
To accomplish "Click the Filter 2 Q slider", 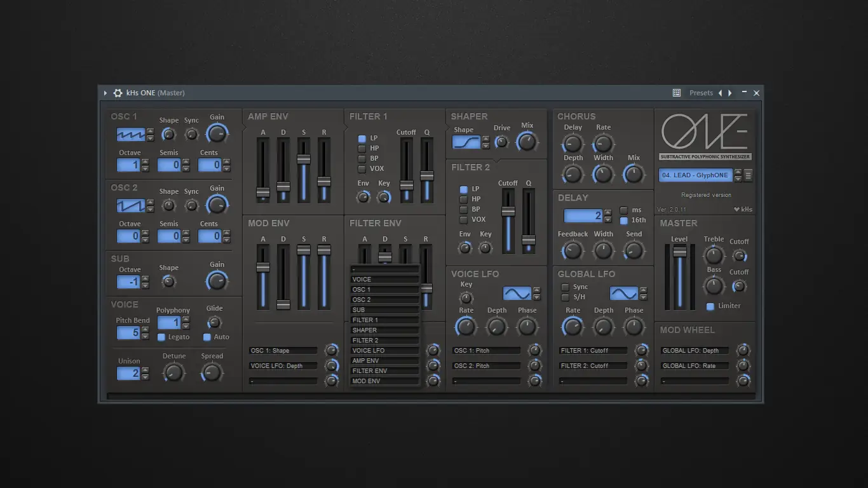I will (529, 221).
